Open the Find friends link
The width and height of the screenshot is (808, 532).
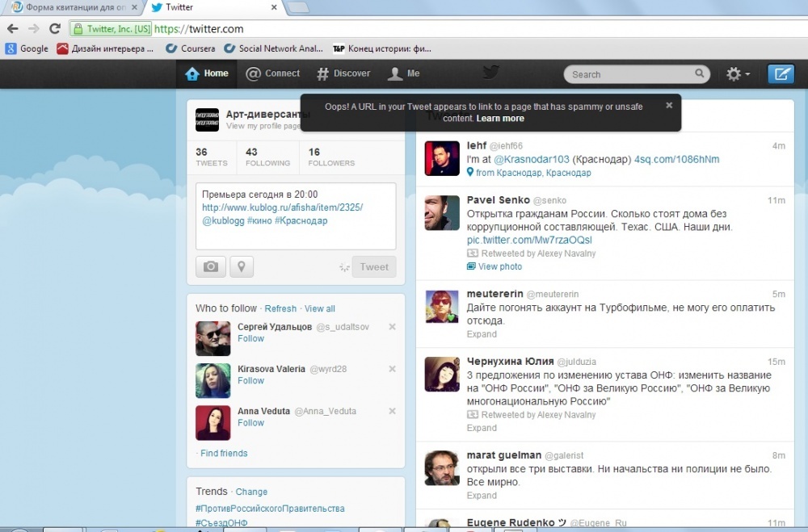click(x=224, y=453)
